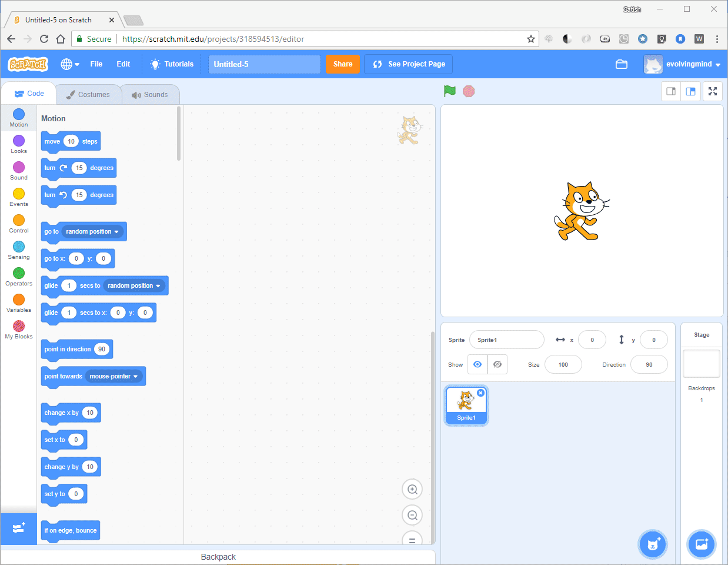Click the project title field Untitled-5
This screenshot has width=728, height=565.
[x=264, y=64]
